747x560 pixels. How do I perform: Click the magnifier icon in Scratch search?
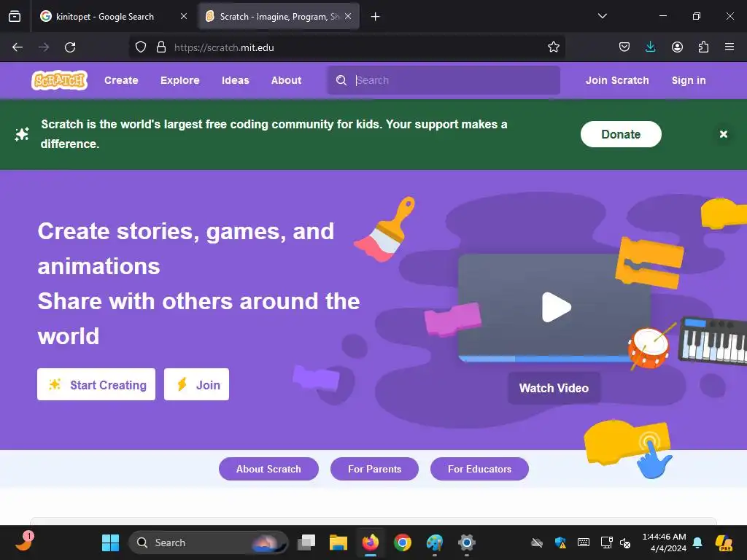click(x=341, y=80)
